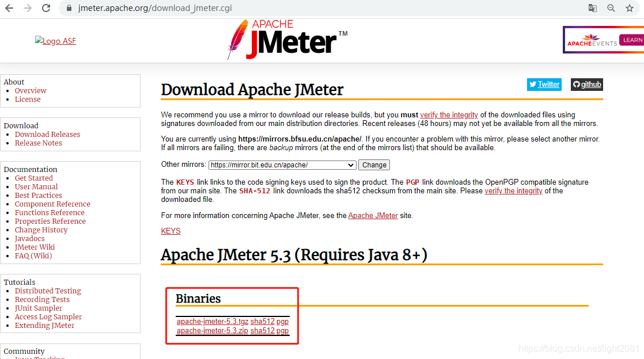The height and width of the screenshot is (359, 644).
Task: Click the Change mirror button
Action: (x=374, y=165)
